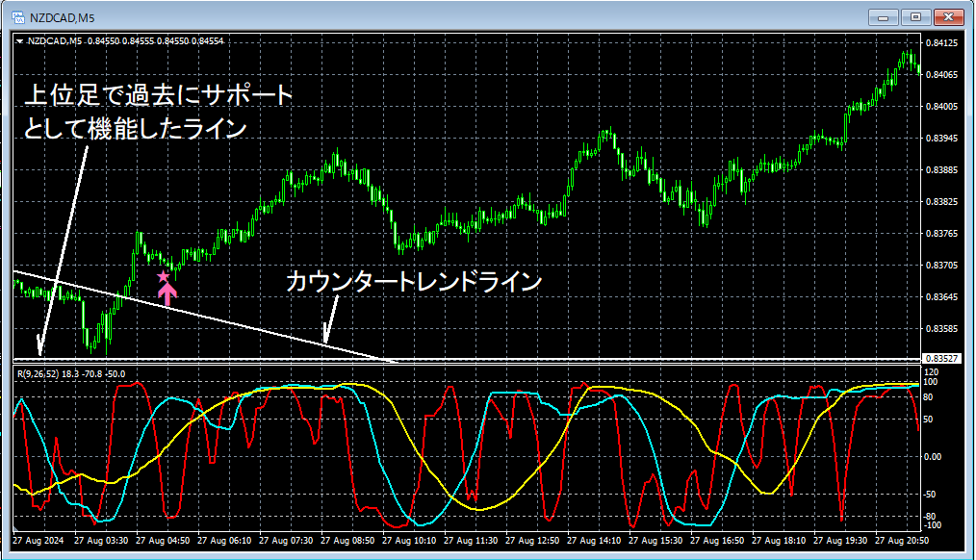This screenshot has height=560, width=976.
Task: Click time axis label 27 Aug 07:30
Action: [286, 541]
